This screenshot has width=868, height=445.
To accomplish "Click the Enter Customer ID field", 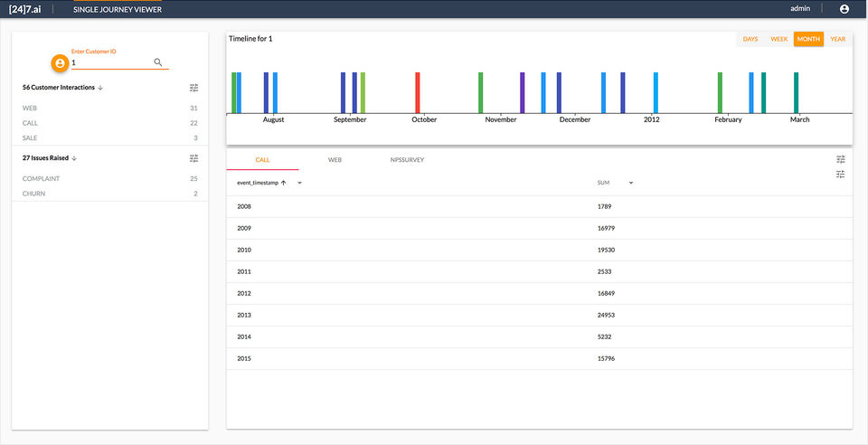I will [112, 62].
